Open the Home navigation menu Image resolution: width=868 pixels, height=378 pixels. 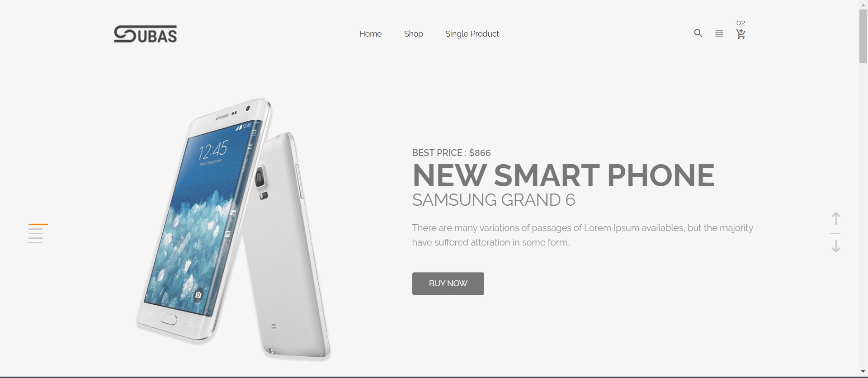tap(370, 34)
